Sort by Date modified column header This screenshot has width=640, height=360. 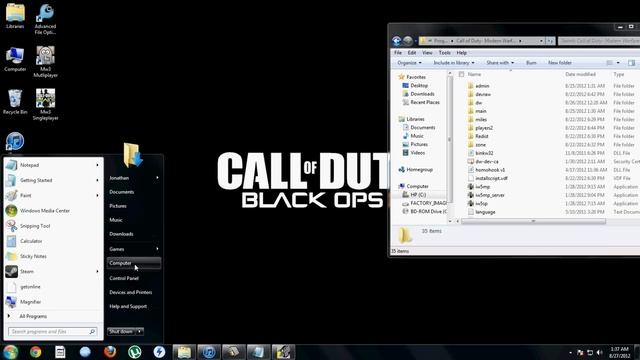tap(580, 74)
